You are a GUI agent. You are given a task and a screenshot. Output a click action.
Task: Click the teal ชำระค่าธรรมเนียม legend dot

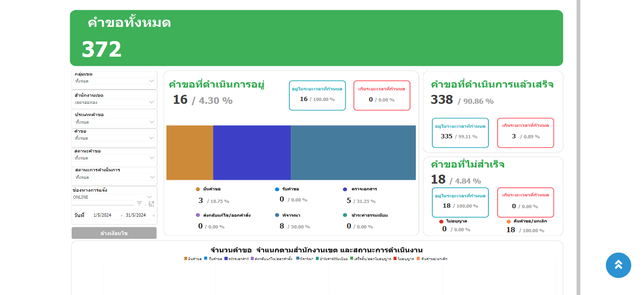(x=345, y=215)
